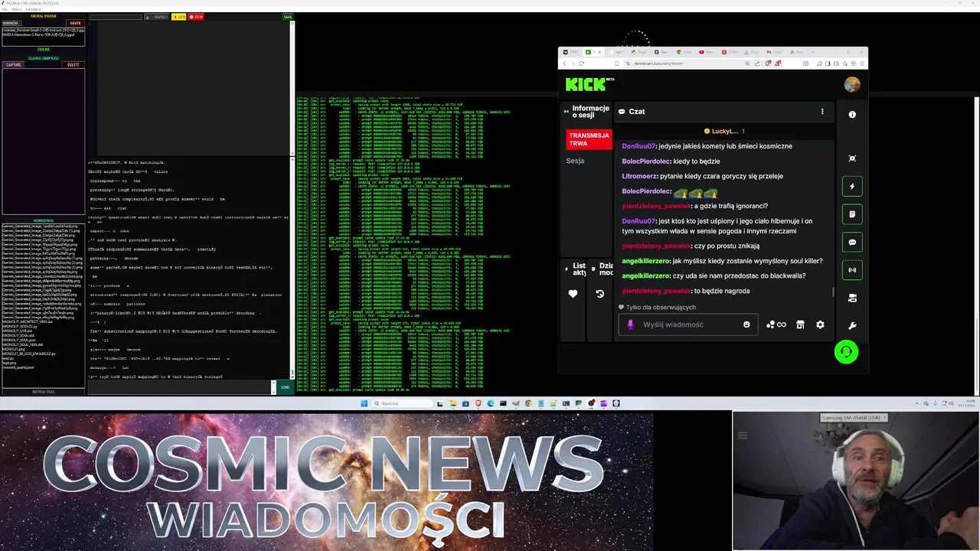
Task: Click angelkillerzero username asking about soul killer
Action: [645, 261]
